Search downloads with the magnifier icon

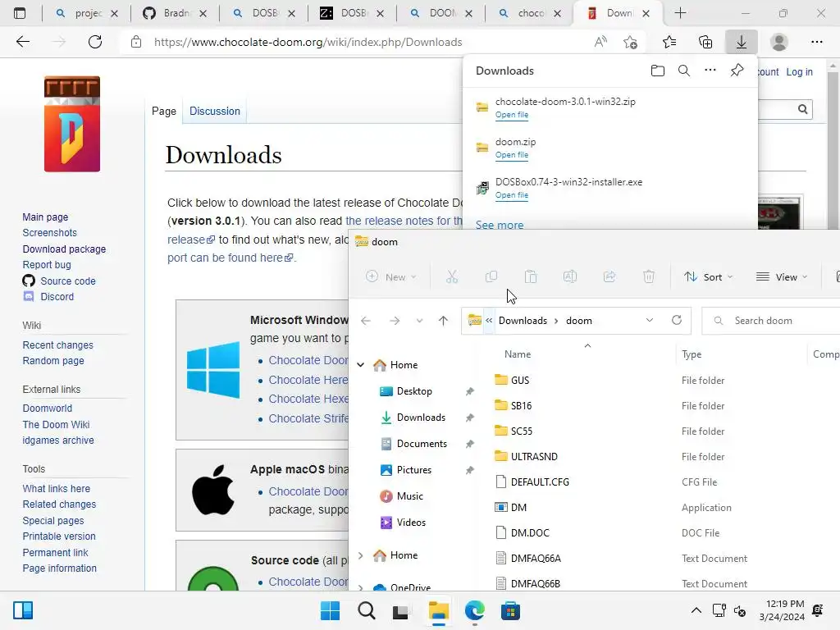pyautogui.click(x=684, y=71)
